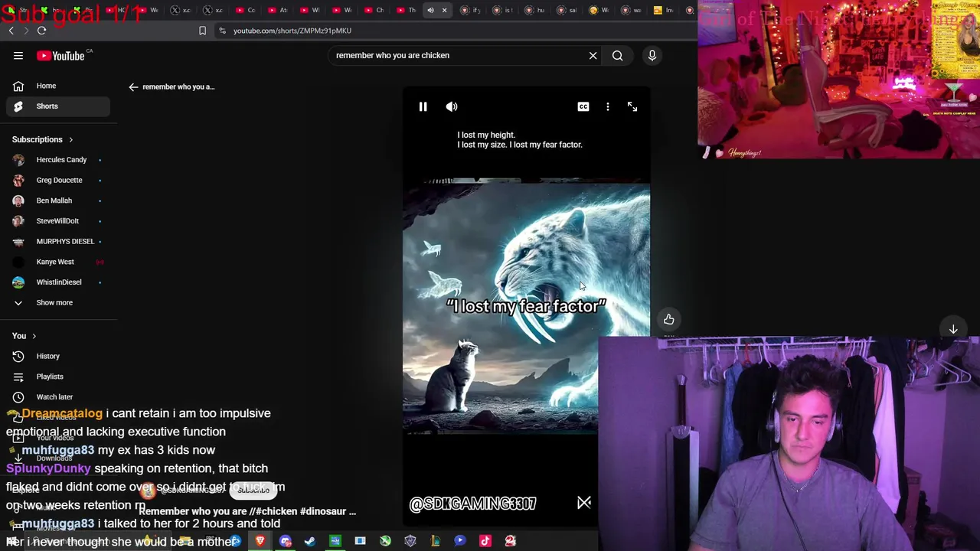
Task: Close the active browser tab
Action: (x=444, y=10)
